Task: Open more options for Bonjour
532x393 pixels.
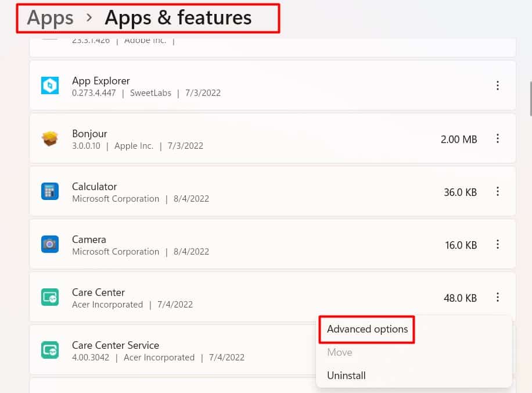Action: pyautogui.click(x=497, y=138)
